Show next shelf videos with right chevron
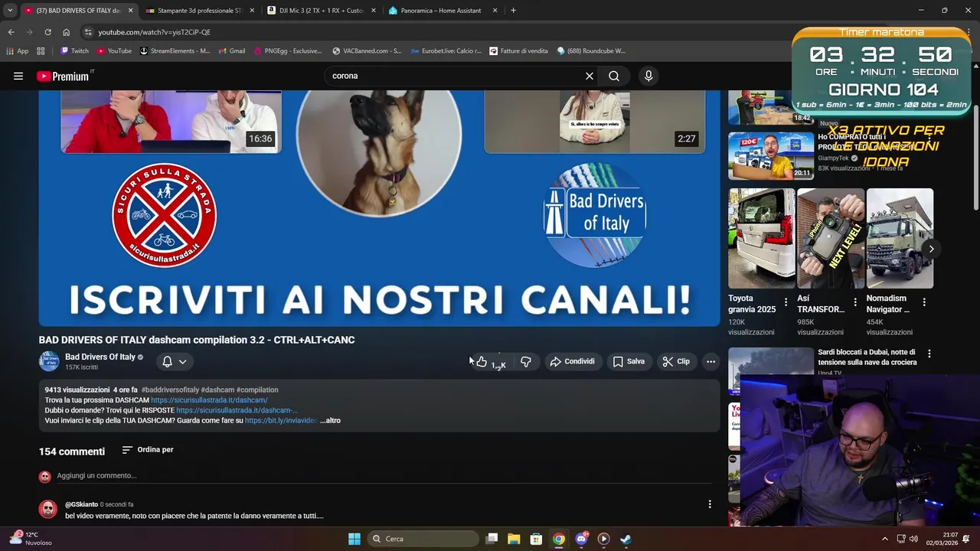Image resolution: width=980 pixels, height=551 pixels. coord(931,249)
